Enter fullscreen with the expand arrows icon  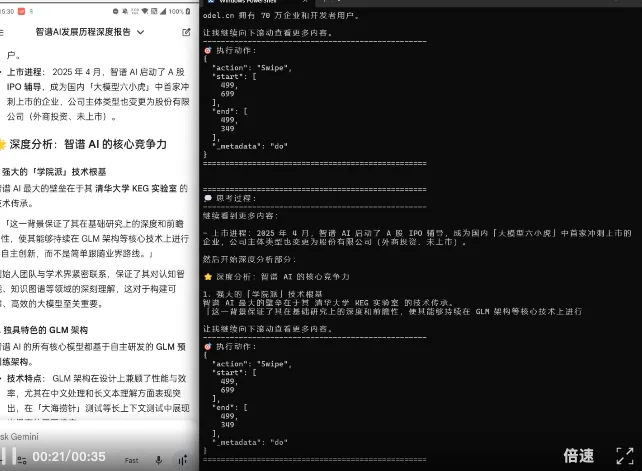tap(625, 455)
